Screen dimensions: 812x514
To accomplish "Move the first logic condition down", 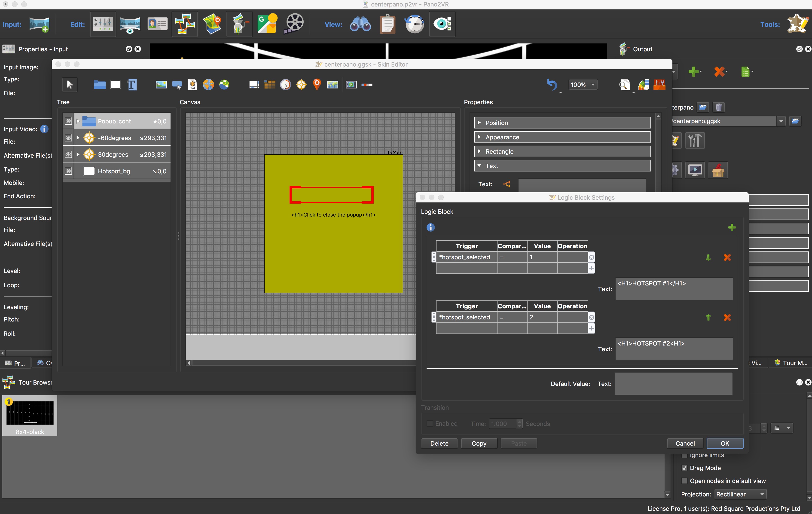I will point(708,258).
